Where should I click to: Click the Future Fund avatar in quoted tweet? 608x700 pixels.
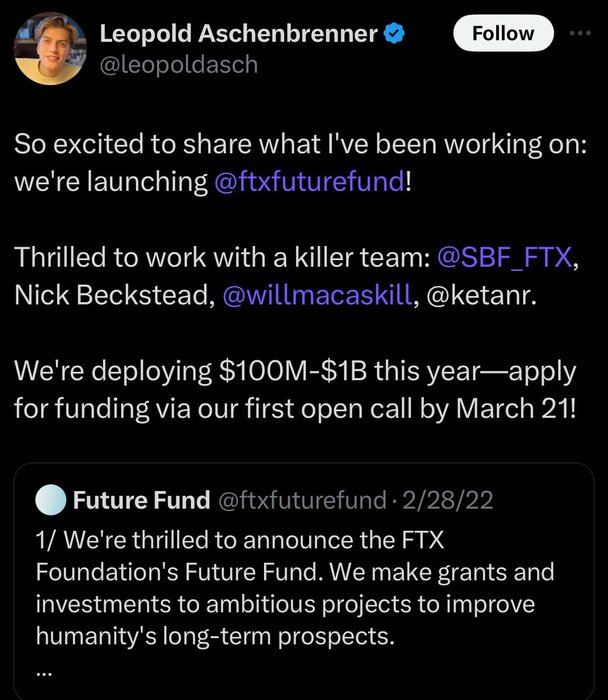49,499
